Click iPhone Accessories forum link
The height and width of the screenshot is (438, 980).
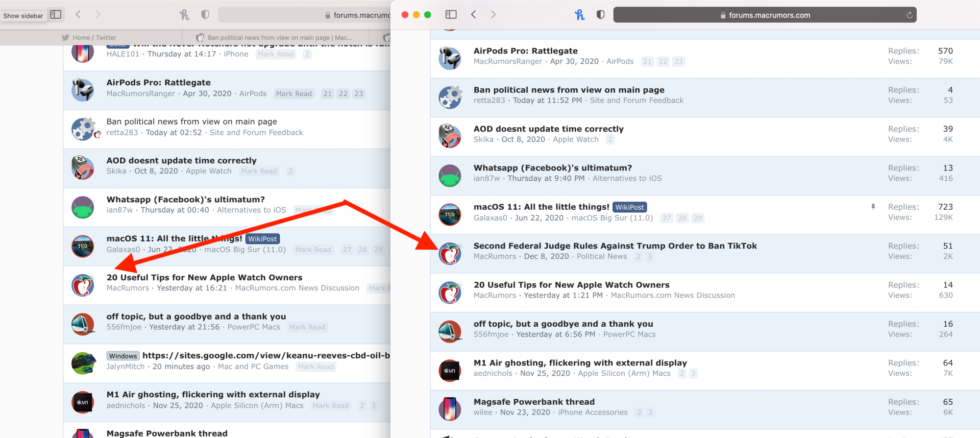click(593, 413)
